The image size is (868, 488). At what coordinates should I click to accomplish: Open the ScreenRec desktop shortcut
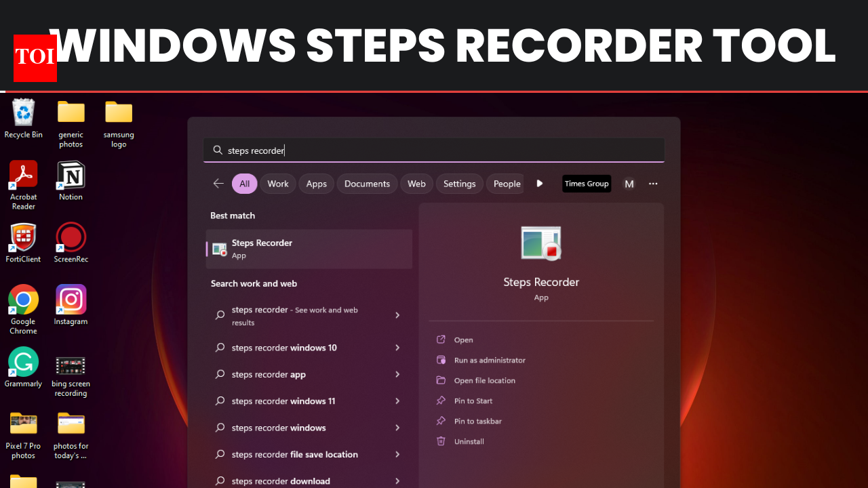[x=71, y=243]
